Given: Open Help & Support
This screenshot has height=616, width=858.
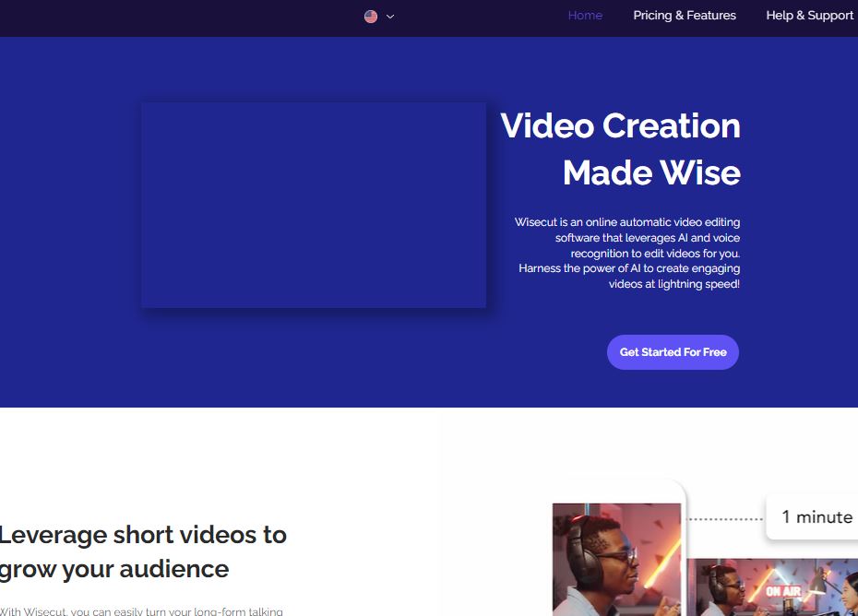Looking at the screenshot, I should (809, 16).
